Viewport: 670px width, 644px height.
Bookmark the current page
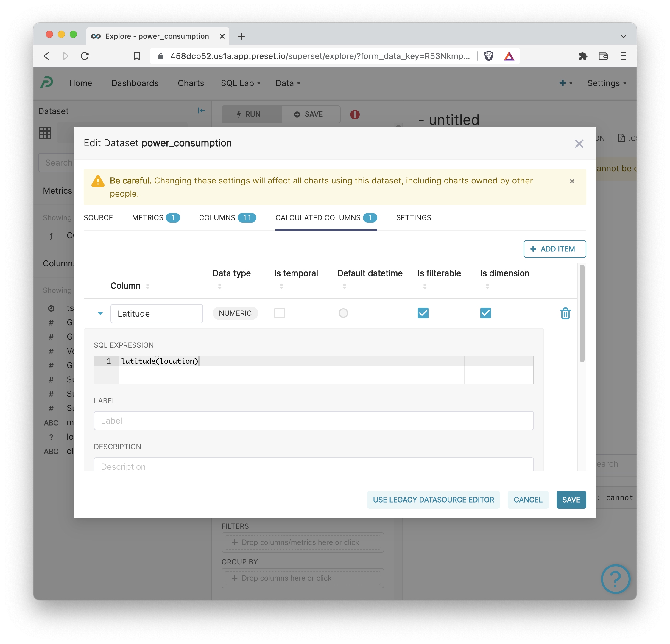(137, 56)
